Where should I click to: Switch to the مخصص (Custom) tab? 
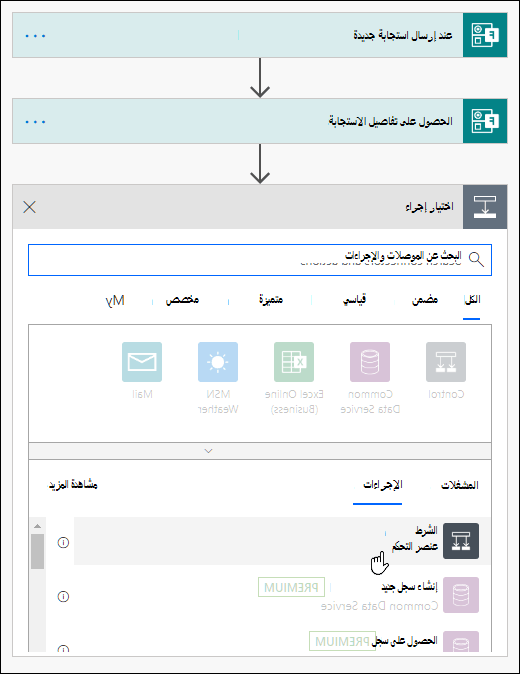(182, 300)
